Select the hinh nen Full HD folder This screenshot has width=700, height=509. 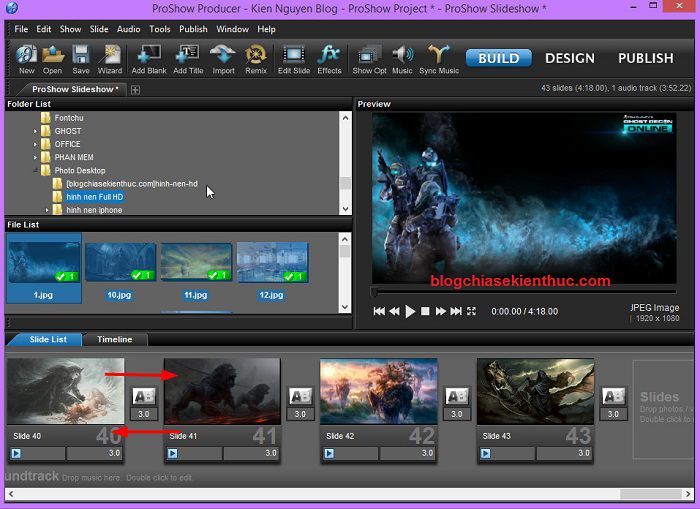(95, 197)
